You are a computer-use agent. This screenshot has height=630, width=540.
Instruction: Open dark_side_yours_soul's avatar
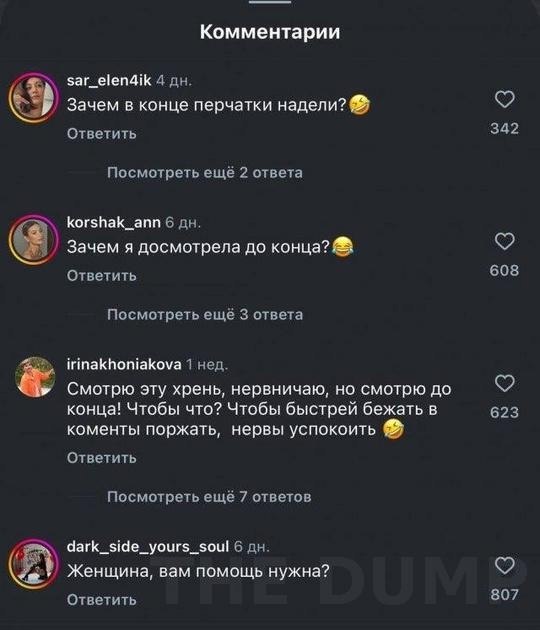pos(34,564)
